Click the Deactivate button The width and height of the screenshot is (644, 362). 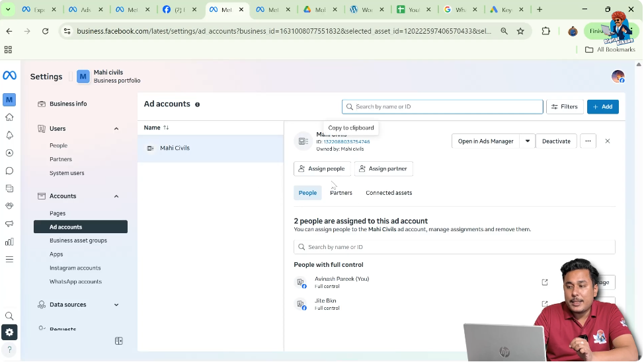click(556, 141)
